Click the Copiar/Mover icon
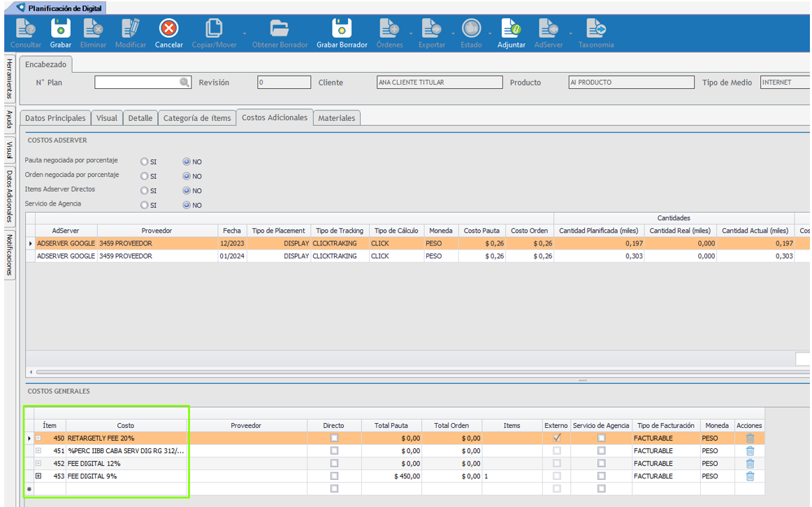812x507 pixels. (x=214, y=29)
